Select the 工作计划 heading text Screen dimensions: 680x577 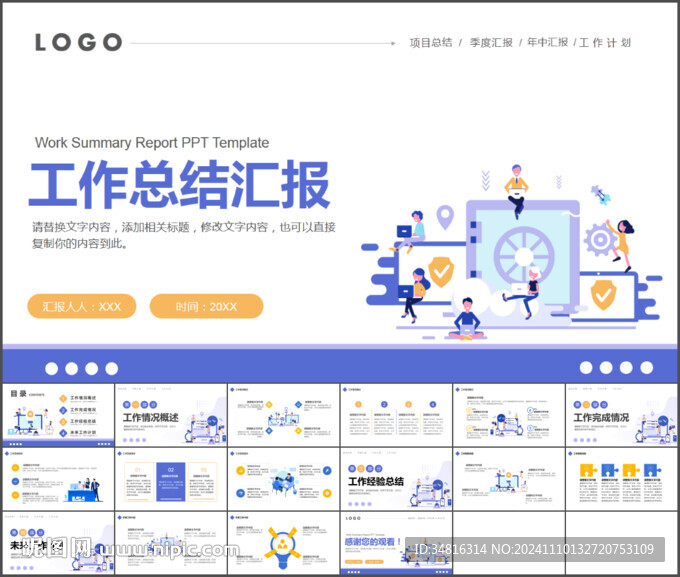605,43
